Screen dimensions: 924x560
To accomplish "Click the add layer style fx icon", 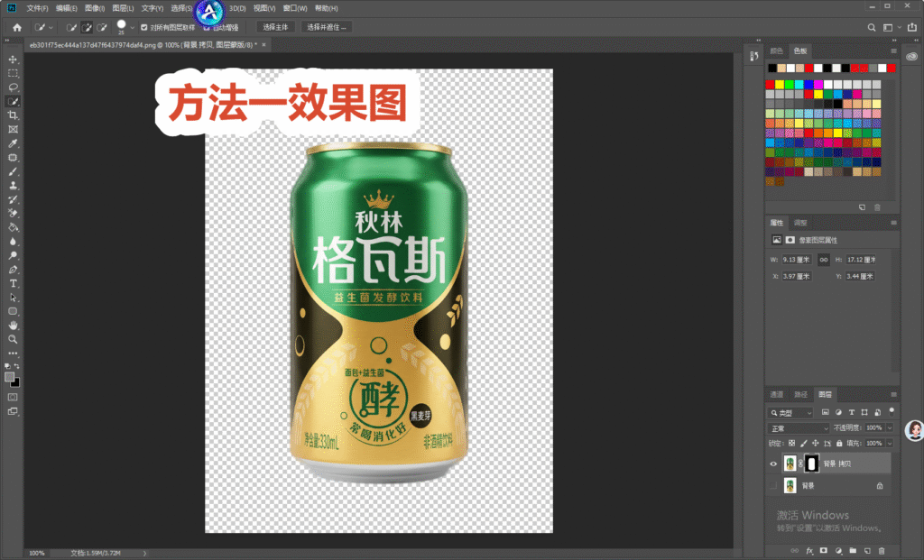I will point(809,551).
